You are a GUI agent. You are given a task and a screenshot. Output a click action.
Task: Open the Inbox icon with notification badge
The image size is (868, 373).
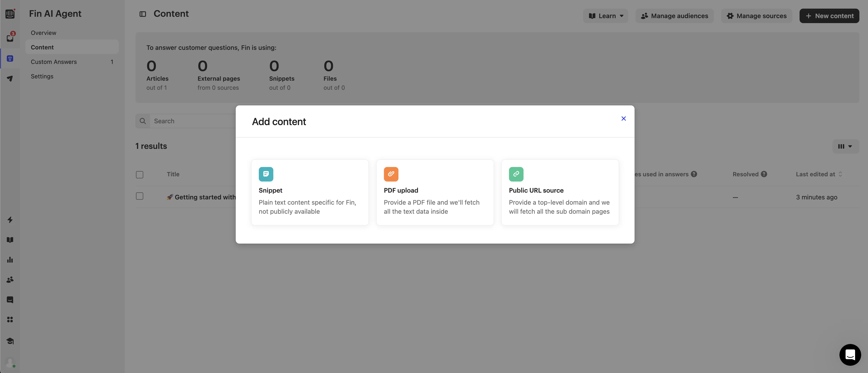pyautogui.click(x=10, y=38)
